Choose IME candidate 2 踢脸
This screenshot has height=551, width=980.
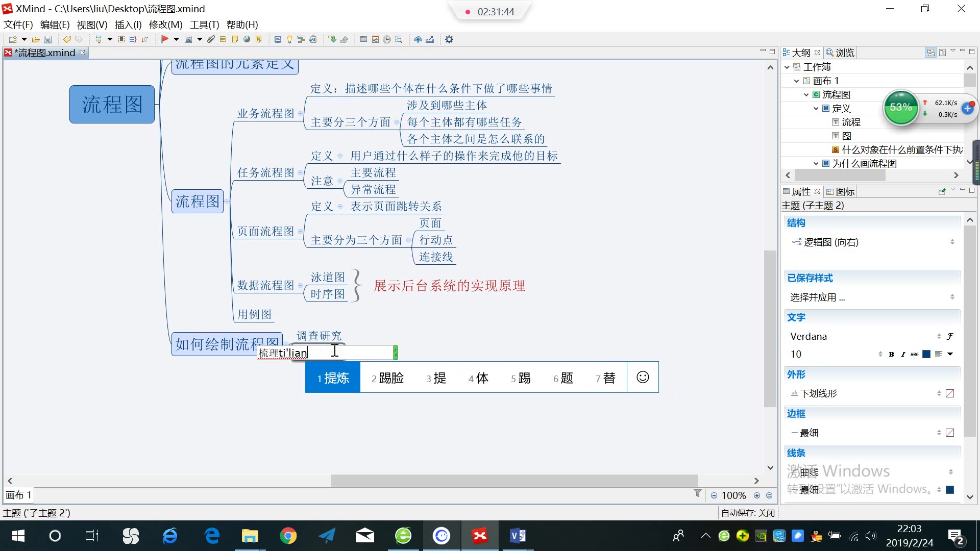tap(387, 378)
